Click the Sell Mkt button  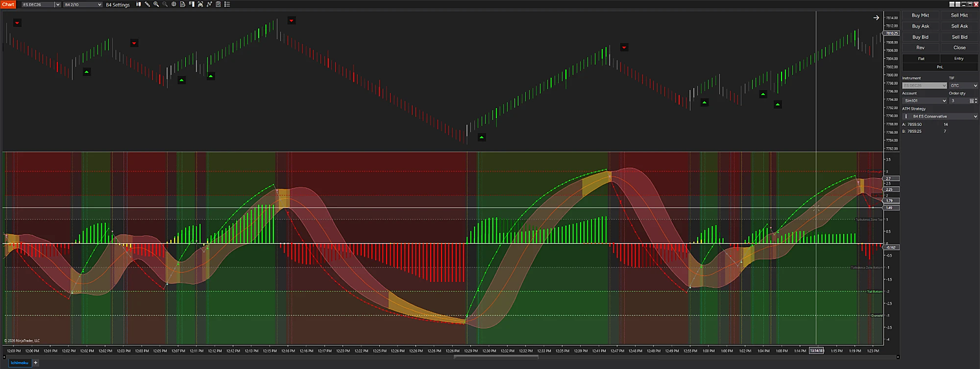tap(959, 15)
